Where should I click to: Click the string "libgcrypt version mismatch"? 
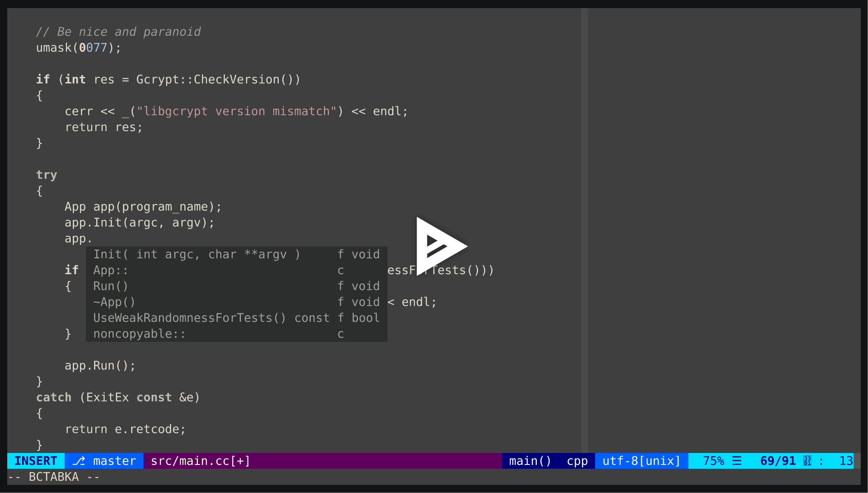click(x=237, y=112)
